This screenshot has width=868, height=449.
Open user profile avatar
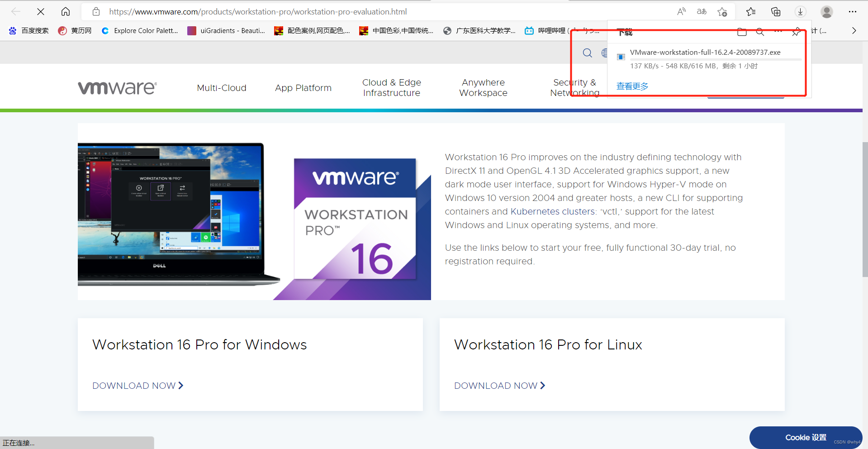pyautogui.click(x=827, y=12)
